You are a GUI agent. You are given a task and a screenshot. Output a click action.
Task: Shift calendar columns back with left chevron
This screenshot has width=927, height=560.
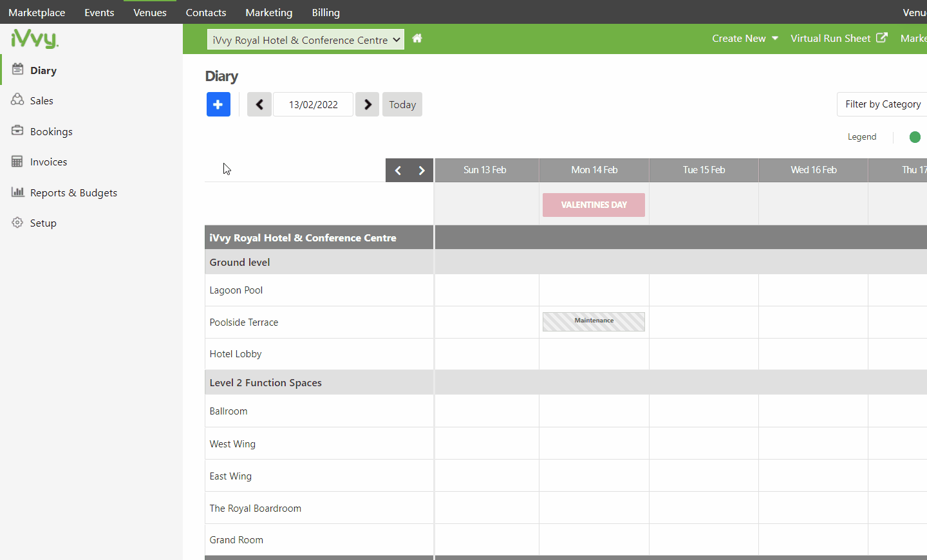[x=398, y=171]
